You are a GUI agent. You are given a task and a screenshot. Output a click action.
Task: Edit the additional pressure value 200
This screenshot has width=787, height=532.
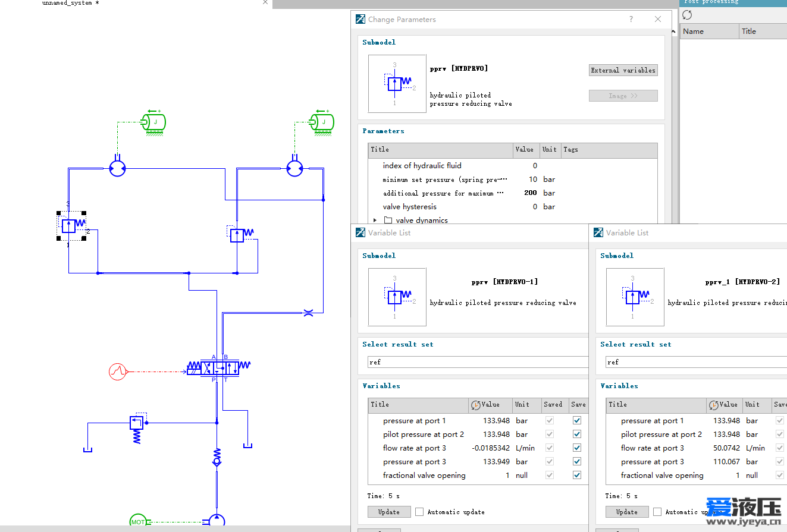click(x=531, y=193)
